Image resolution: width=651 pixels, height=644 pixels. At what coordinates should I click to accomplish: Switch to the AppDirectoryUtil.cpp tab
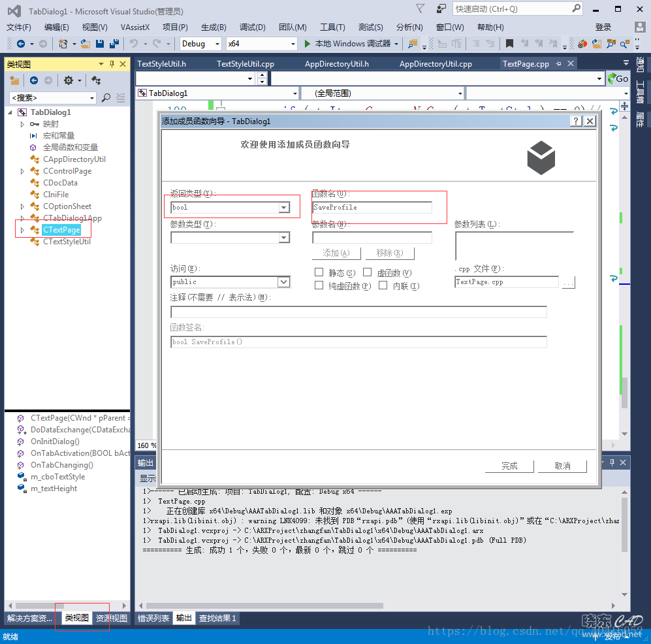coord(436,63)
